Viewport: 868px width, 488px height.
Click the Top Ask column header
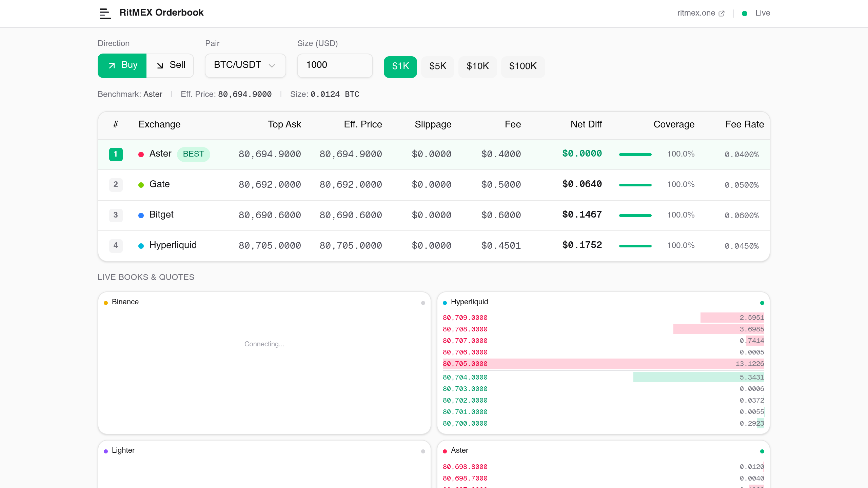(x=284, y=124)
